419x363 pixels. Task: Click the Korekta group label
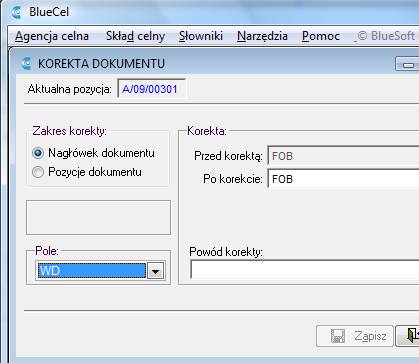[207, 131]
